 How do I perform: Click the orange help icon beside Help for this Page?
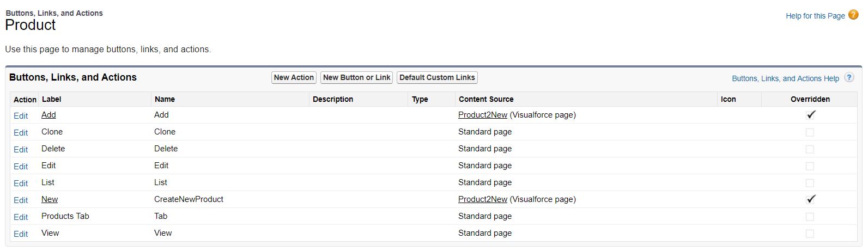(x=853, y=15)
